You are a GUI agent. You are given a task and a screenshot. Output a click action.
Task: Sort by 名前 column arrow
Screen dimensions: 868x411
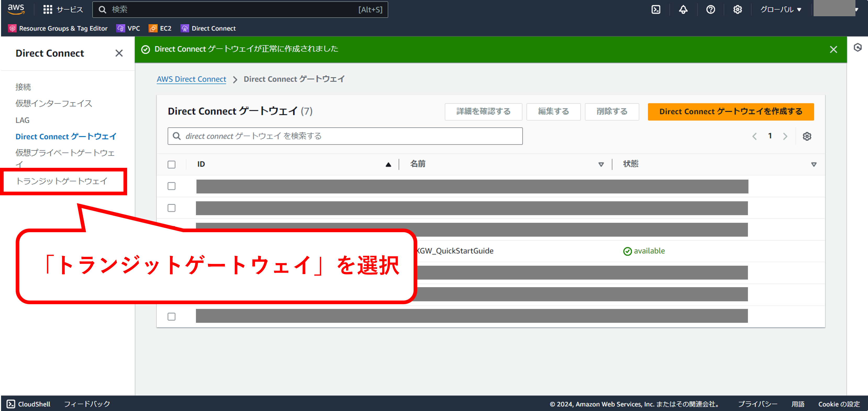(601, 165)
